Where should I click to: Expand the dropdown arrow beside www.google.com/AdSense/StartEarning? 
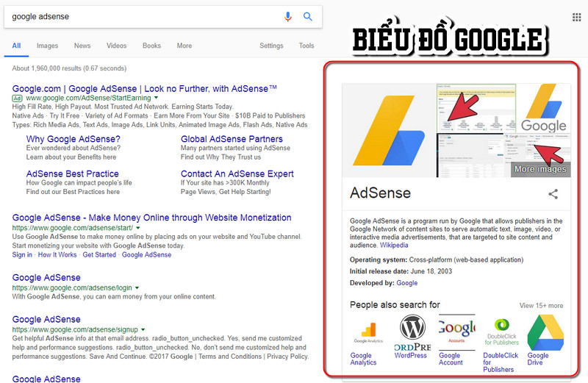coord(156,98)
